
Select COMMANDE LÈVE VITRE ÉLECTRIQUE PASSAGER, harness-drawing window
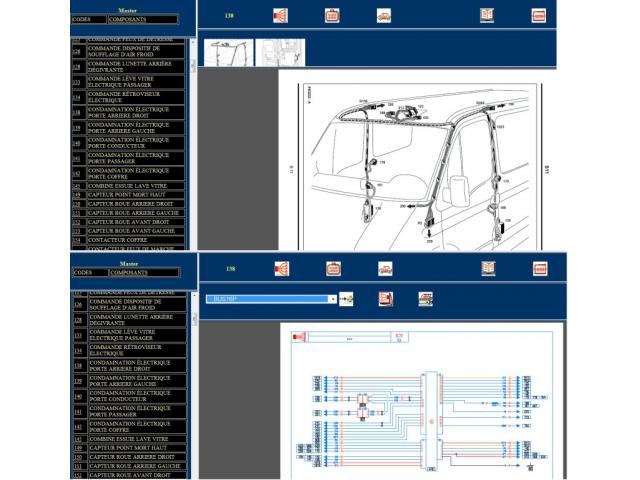coord(136,82)
